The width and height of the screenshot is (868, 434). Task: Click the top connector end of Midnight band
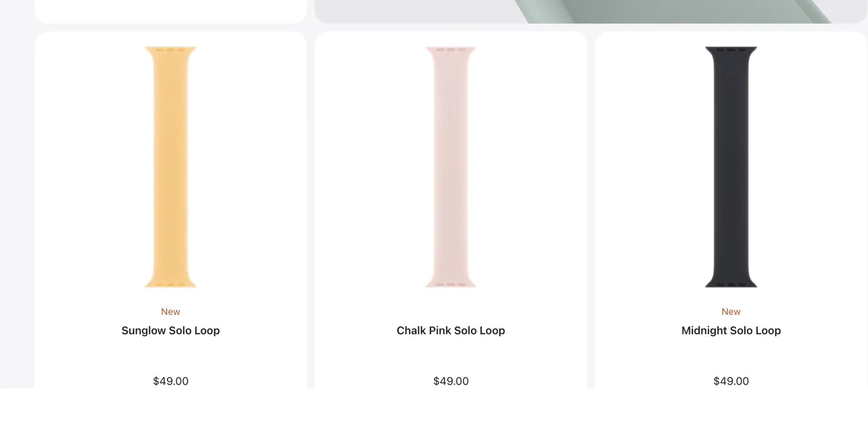point(731,50)
